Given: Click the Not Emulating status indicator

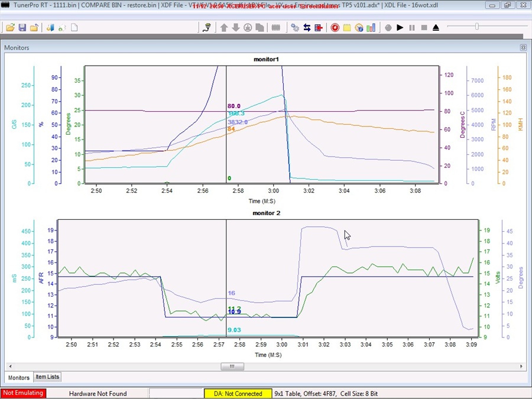Looking at the screenshot, I should [23, 393].
